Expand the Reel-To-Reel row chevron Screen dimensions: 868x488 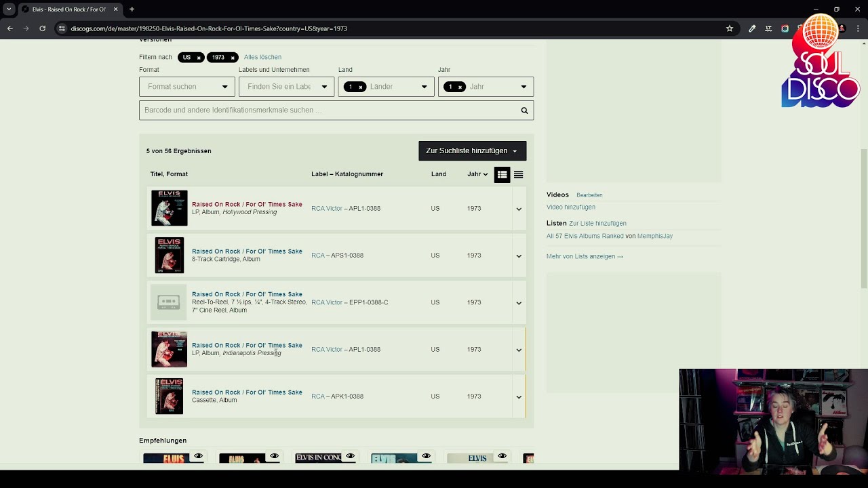point(519,303)
